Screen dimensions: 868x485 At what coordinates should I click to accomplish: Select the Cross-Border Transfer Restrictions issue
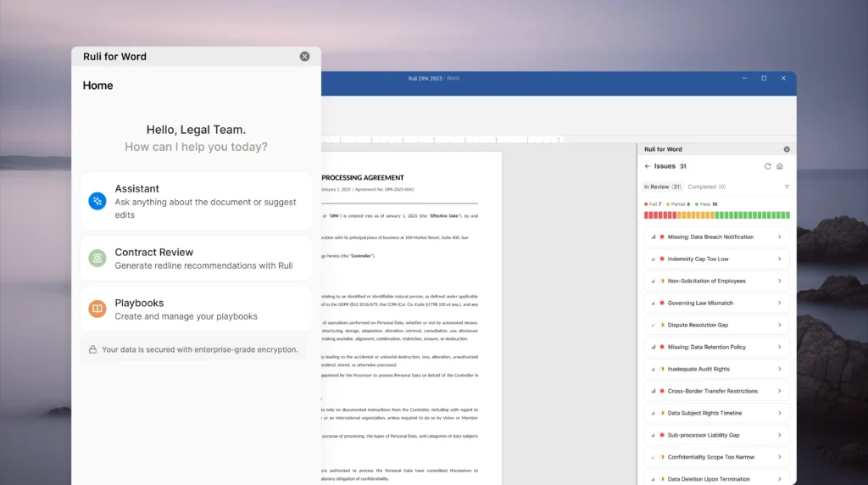click(712, 391)
